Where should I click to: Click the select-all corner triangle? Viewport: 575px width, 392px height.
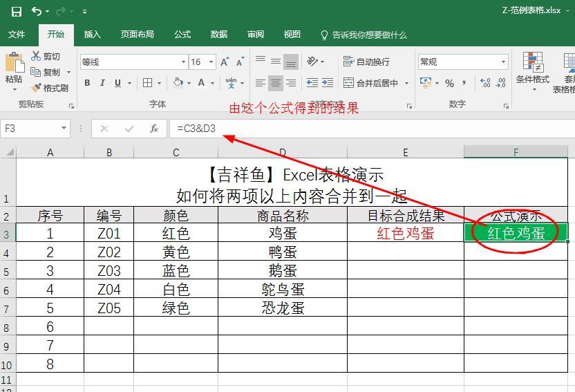[10, 152]
